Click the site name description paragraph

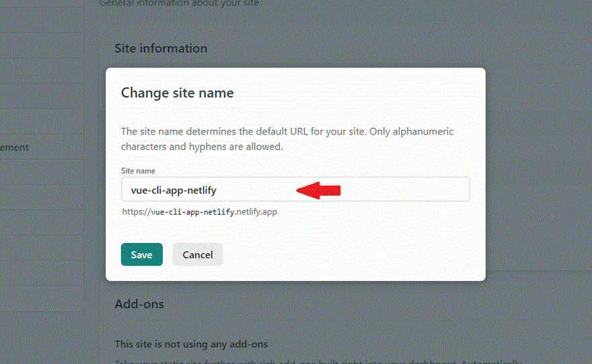click(x=287, y=139)
